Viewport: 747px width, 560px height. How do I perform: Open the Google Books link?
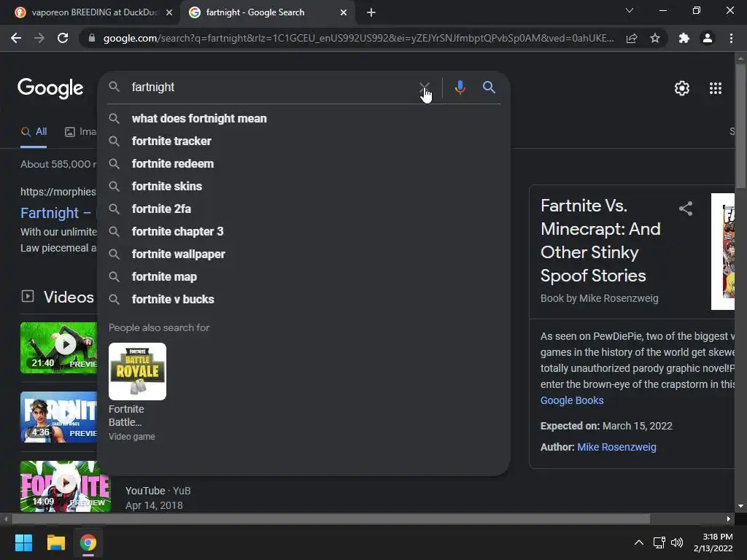572,400
